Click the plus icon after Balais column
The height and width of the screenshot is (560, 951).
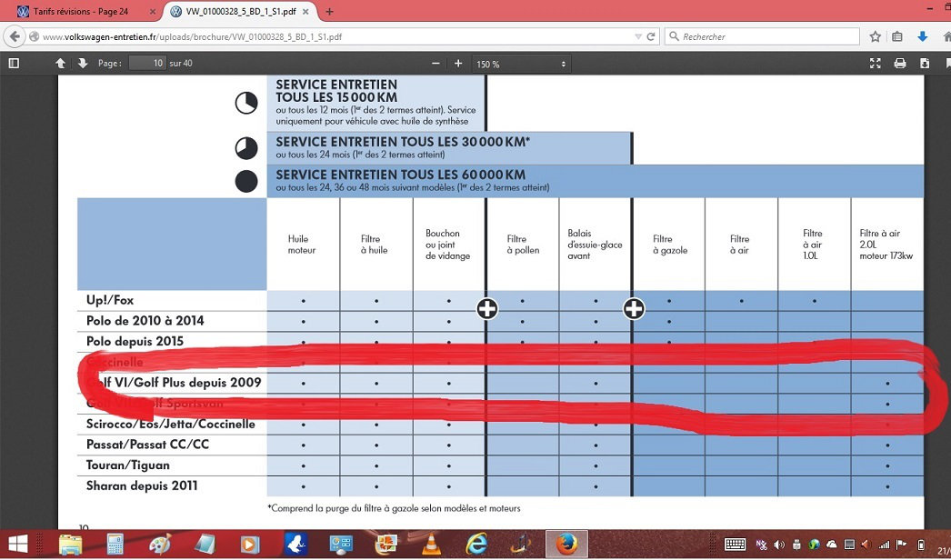[633, 309]
